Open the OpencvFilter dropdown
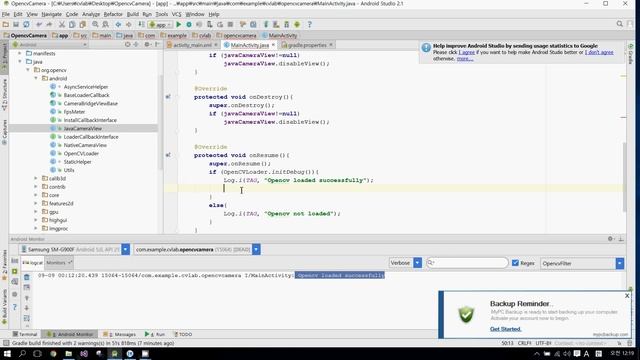 (x=620, y=263)
